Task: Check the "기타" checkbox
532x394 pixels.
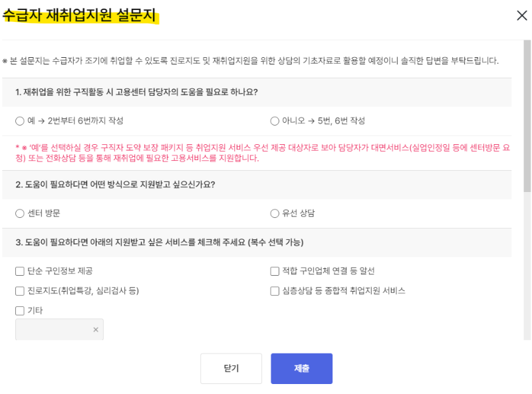Action: (19, 309)
